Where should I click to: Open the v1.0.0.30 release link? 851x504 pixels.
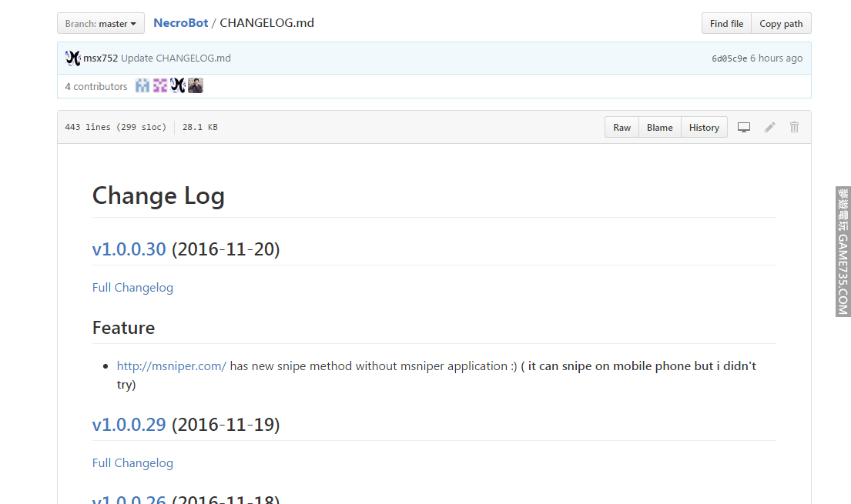click(x=129, y=249)
